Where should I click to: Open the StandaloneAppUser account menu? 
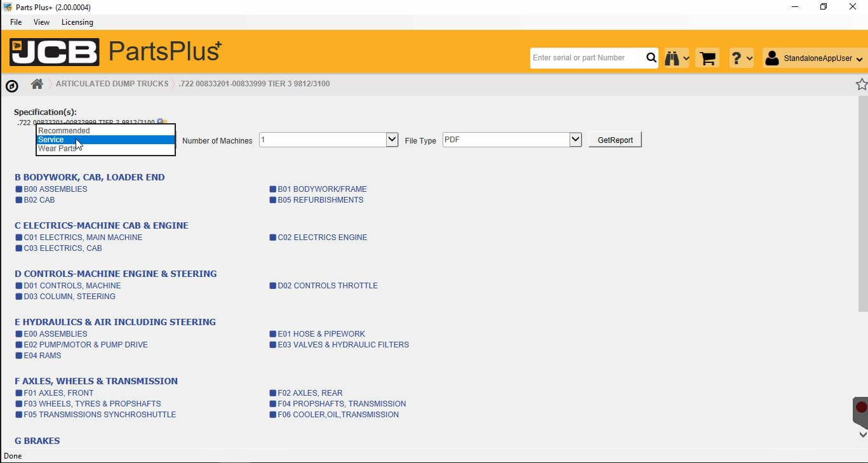click(815, 58)
